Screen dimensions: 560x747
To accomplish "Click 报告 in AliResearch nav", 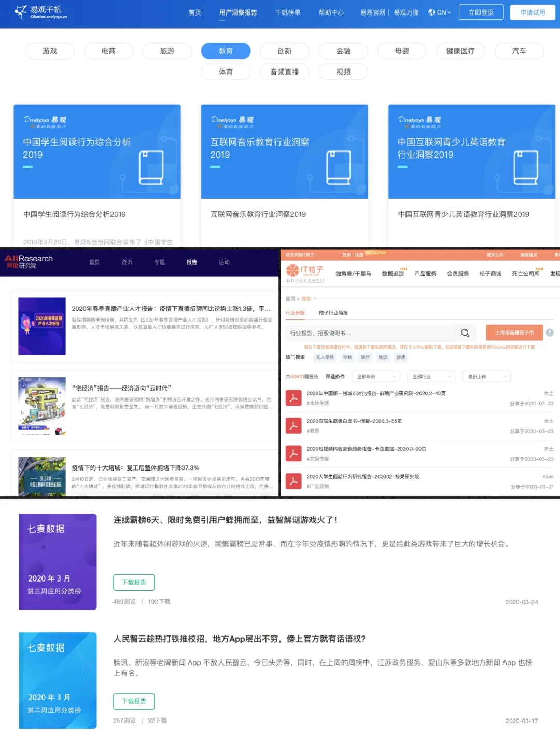I will coord(192,262).
